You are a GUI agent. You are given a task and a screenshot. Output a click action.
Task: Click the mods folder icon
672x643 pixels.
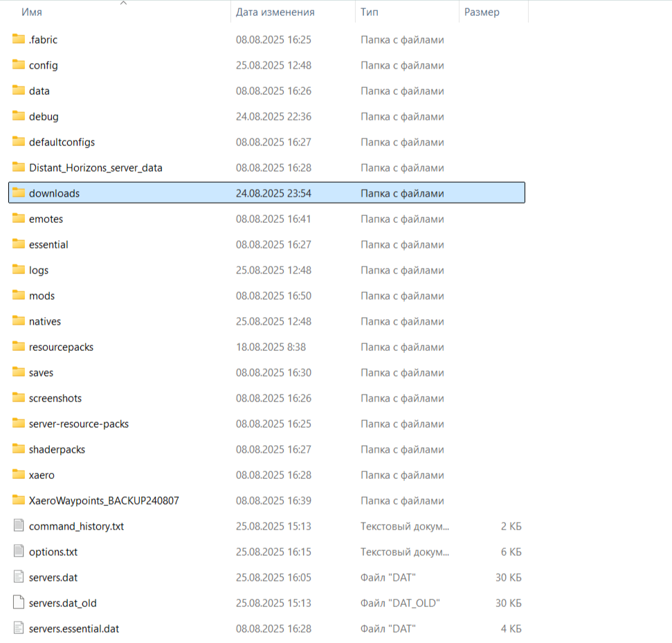[19, 296]
